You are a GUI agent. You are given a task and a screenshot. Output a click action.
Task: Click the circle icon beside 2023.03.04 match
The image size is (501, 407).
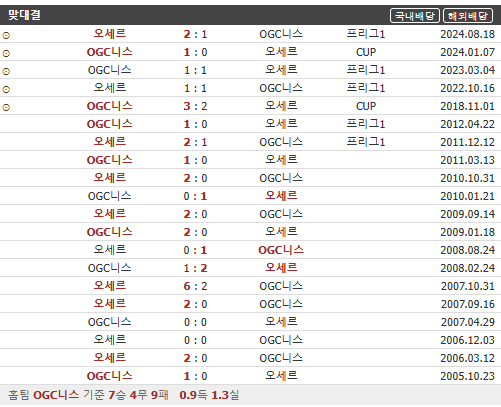click(x=6, y=71)
